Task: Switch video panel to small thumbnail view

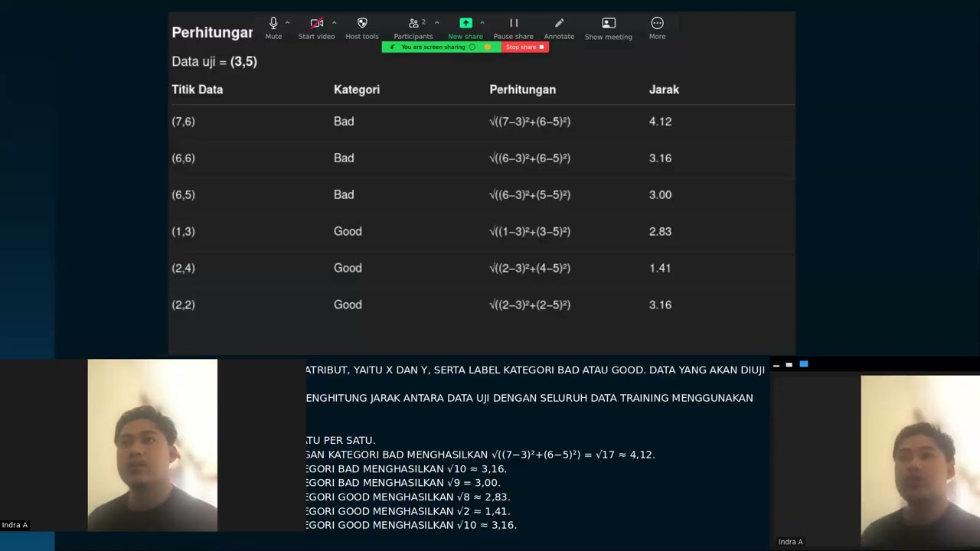Action: 789,365
